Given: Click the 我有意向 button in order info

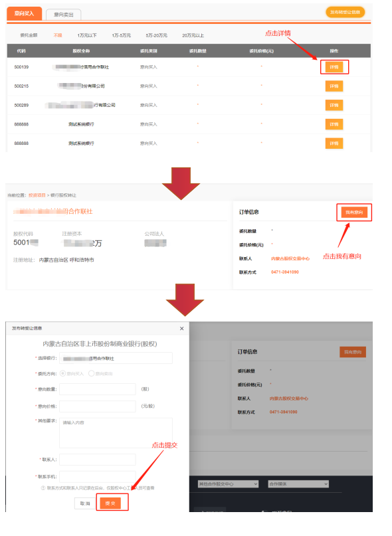Looking at the screenshot, I should (354, 213).
